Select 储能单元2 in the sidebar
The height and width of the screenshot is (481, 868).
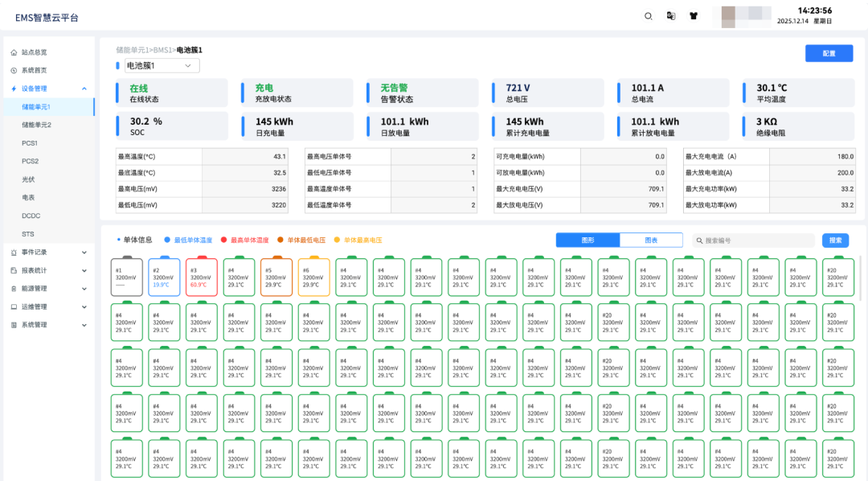[36, 125]
